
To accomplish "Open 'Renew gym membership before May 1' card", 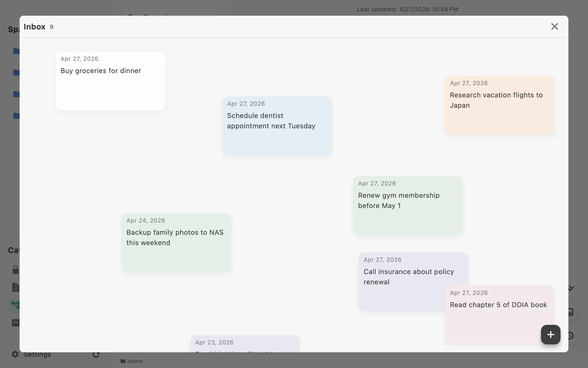I will pos(408,206).
